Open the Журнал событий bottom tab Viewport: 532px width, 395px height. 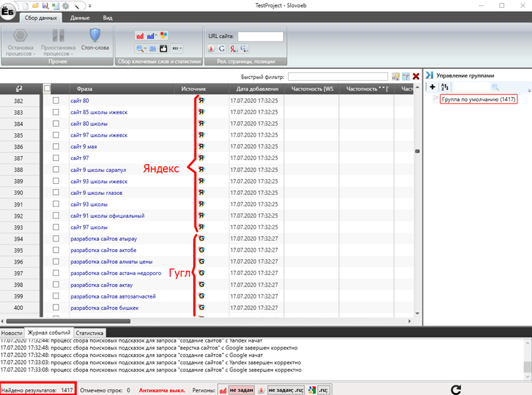[x=49, y=333]
